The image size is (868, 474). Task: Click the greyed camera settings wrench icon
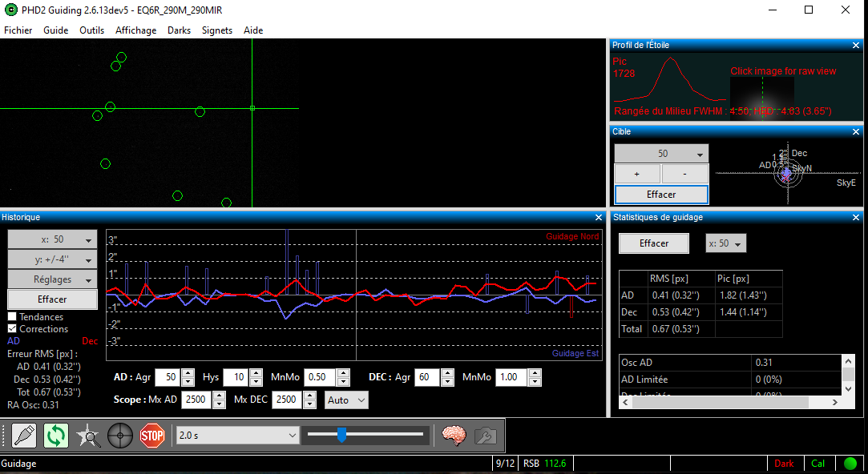486,436
